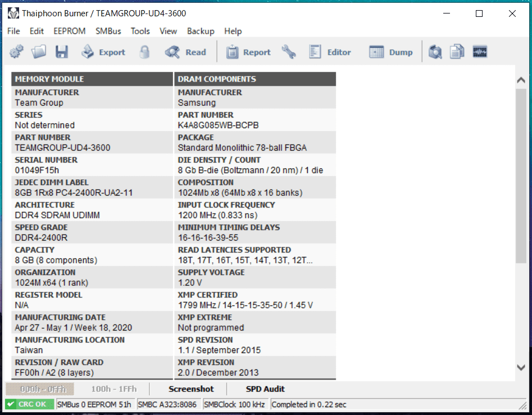Select the DDR4 SDRAM UDIMM architecture value

click(57, 215)
